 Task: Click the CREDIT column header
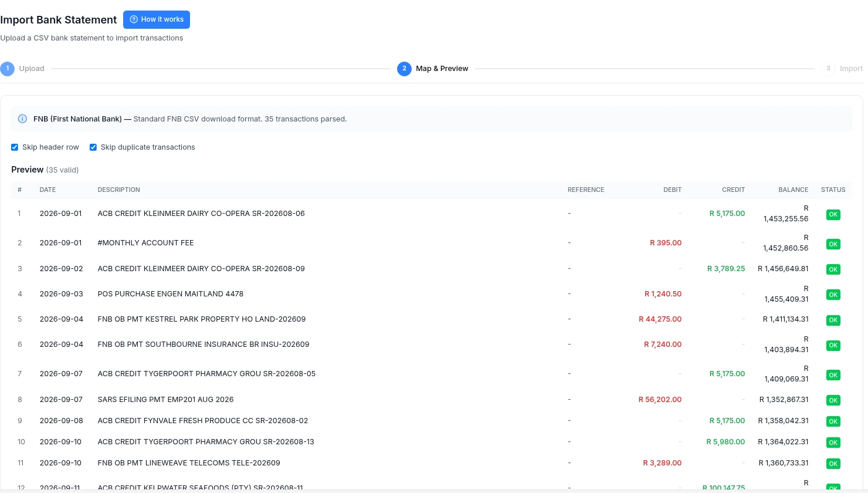point(733,190)
